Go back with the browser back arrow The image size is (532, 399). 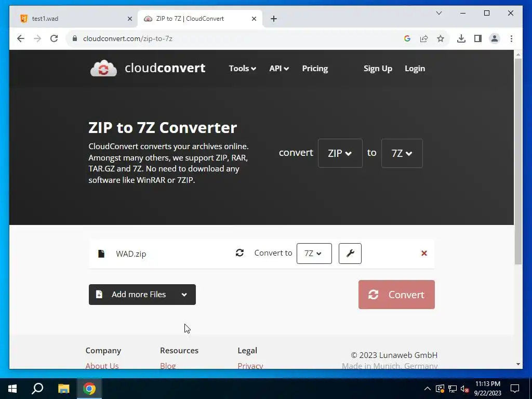tap(21, 38)
